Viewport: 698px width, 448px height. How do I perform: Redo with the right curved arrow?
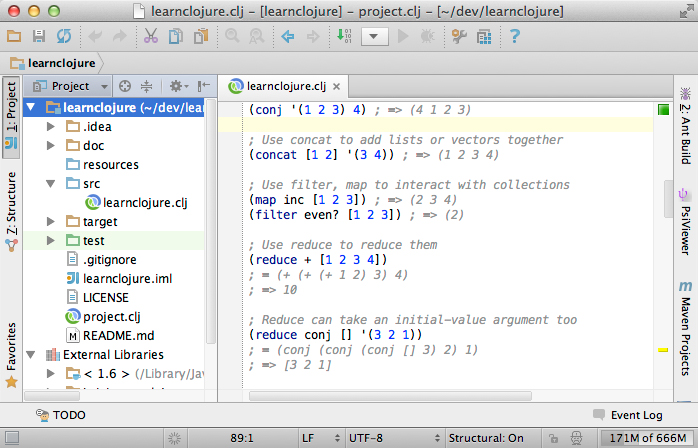[119, 36]
